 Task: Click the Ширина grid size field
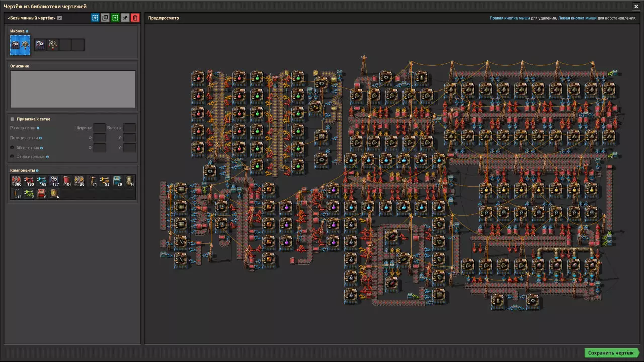coord(100,128)
